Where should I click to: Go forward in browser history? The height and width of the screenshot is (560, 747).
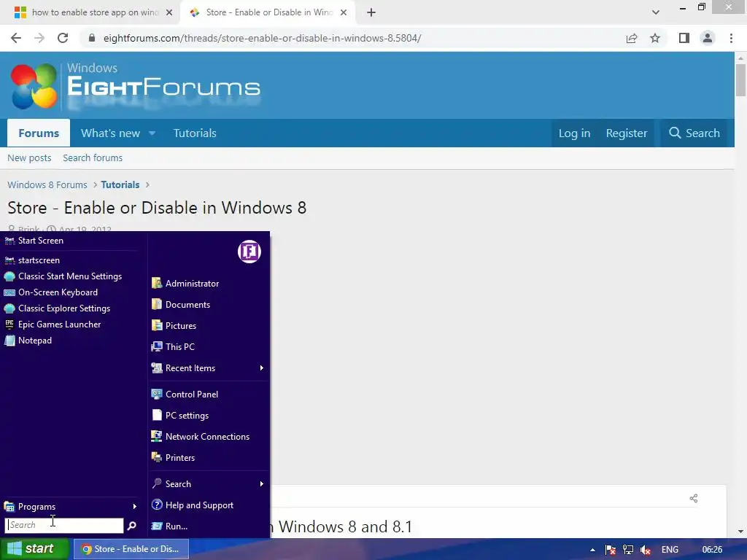(x=39, y=38)
